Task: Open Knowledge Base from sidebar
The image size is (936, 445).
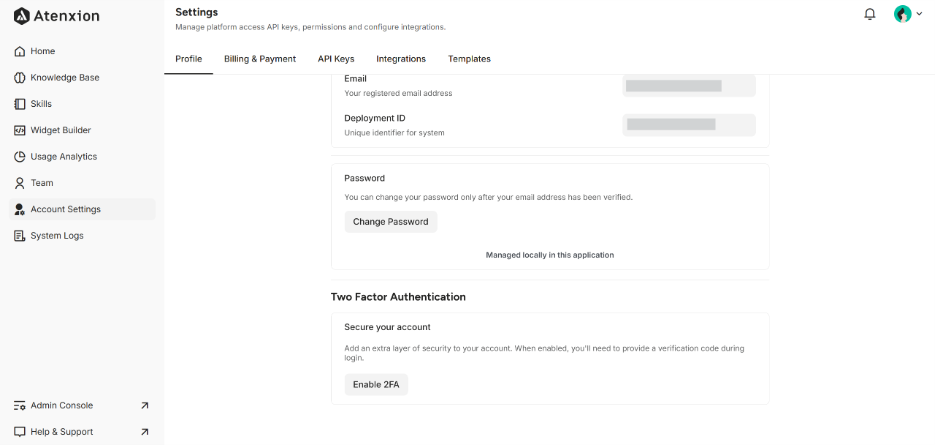Action: (x=82, y=78)
